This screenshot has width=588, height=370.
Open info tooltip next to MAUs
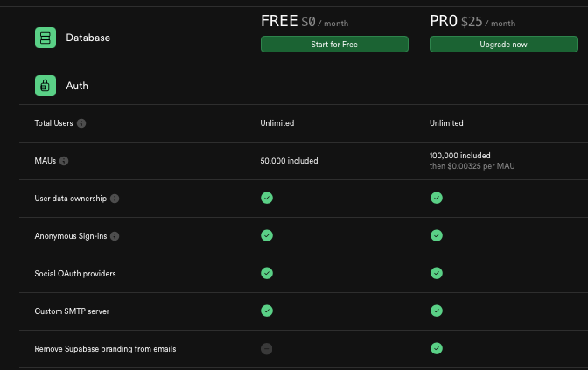click(x=64, y=161)
